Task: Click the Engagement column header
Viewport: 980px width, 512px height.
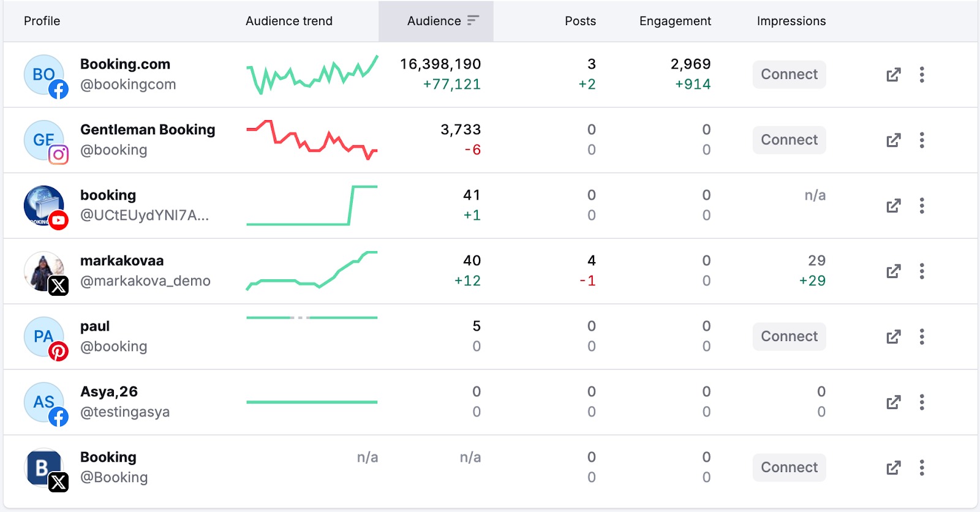Action: [x=675, y=21]
